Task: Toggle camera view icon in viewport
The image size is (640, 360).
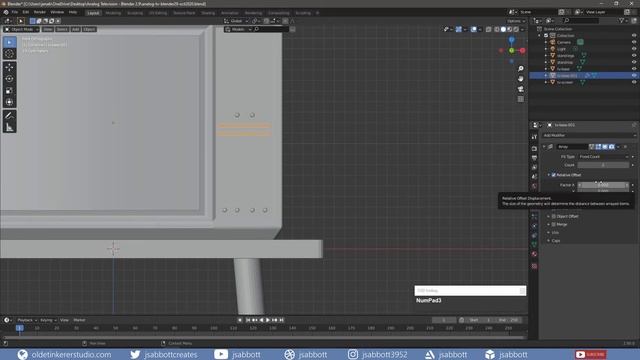Action: tap(520, 89)
